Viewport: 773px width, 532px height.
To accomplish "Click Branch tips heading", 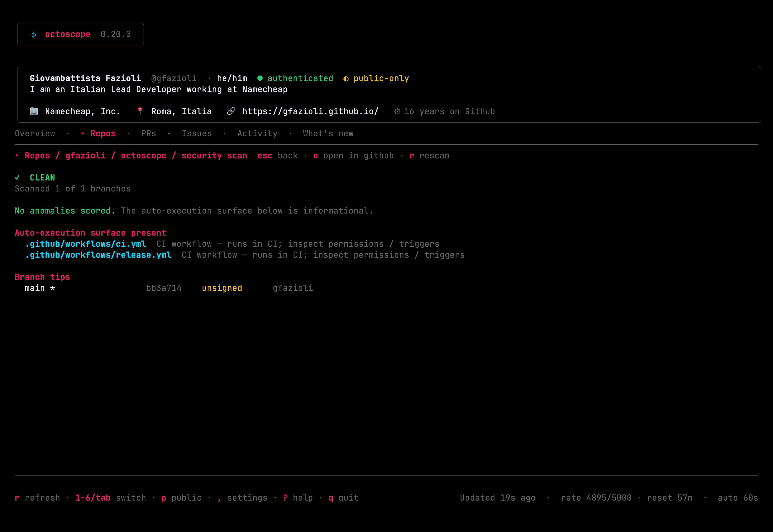I will [x=42, y=277].
